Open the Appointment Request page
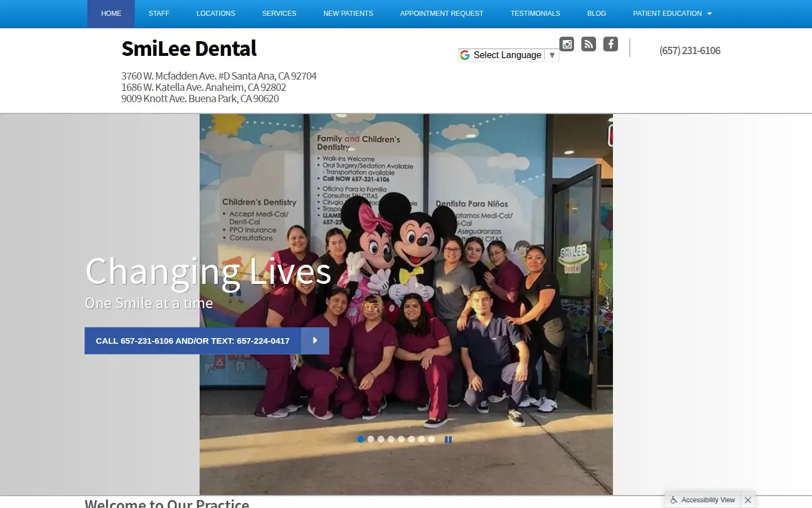Screen dimensions: 812x508 (442, 14)
